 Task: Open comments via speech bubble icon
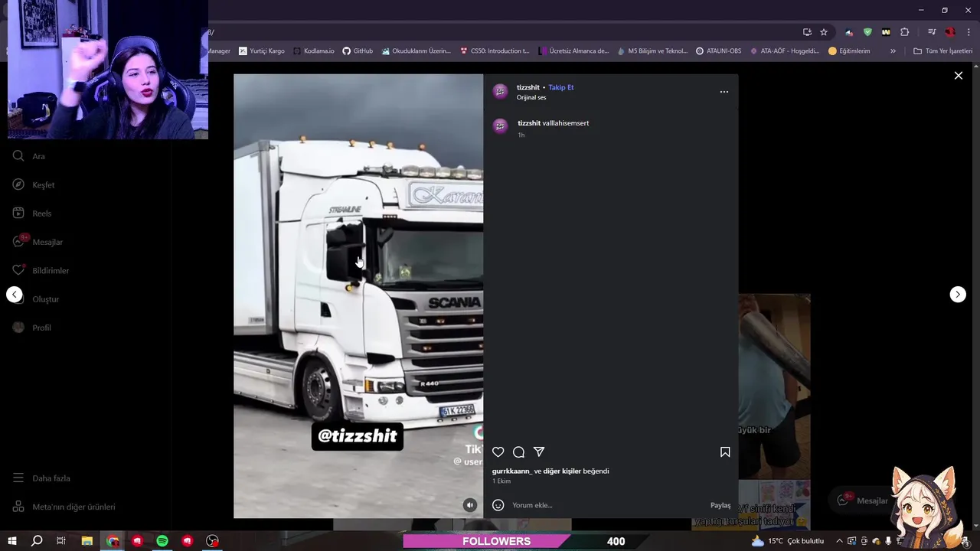click(518, 452)
